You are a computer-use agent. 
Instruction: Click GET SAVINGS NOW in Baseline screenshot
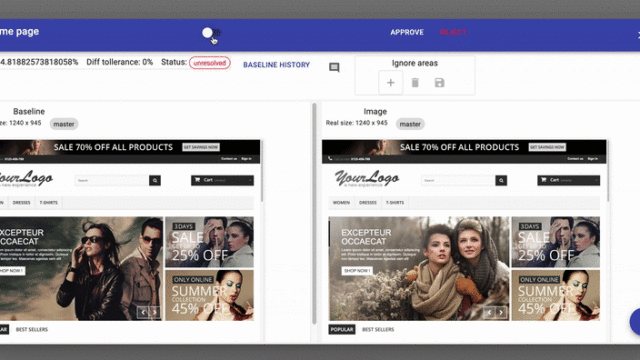201,147
